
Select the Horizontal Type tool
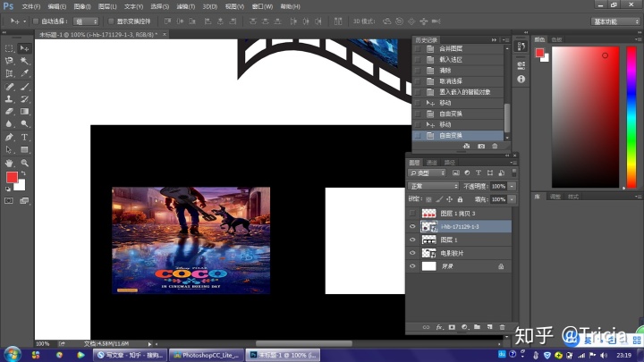25,137
